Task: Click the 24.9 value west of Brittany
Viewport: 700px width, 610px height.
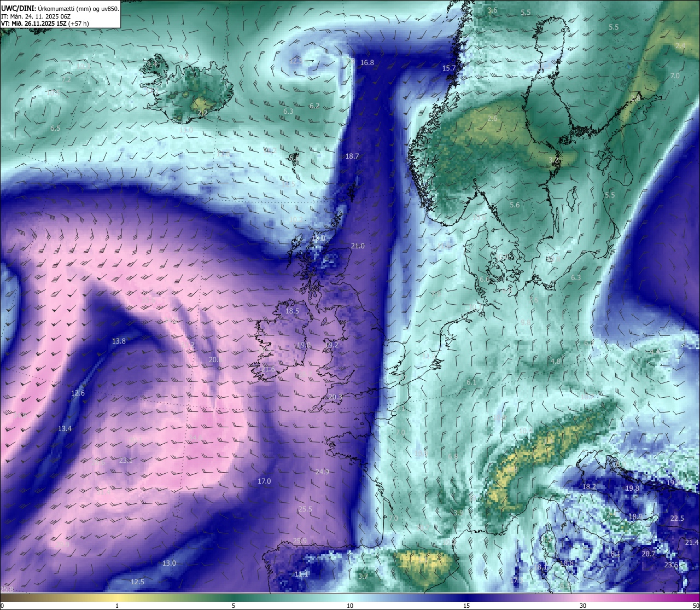Action: [x=322, y=472]
